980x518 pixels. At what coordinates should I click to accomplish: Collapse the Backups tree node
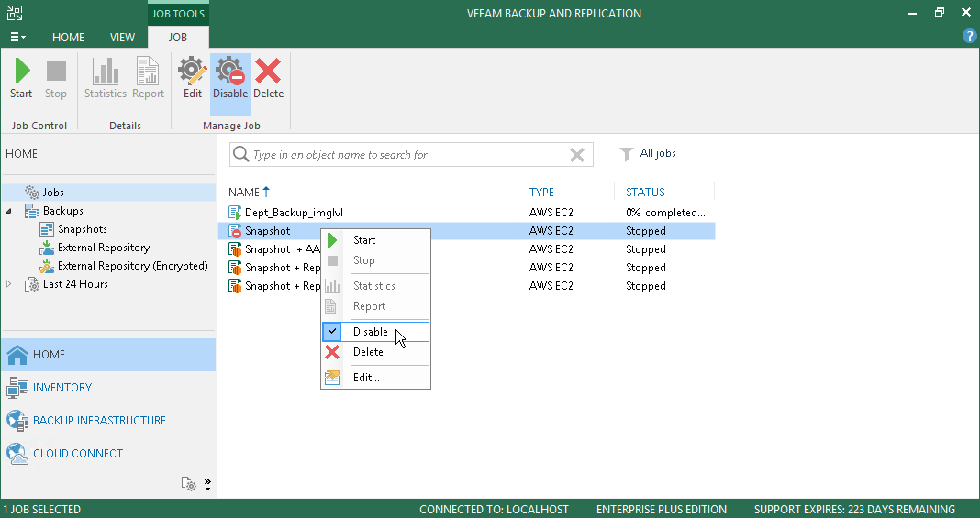point(8,211)
